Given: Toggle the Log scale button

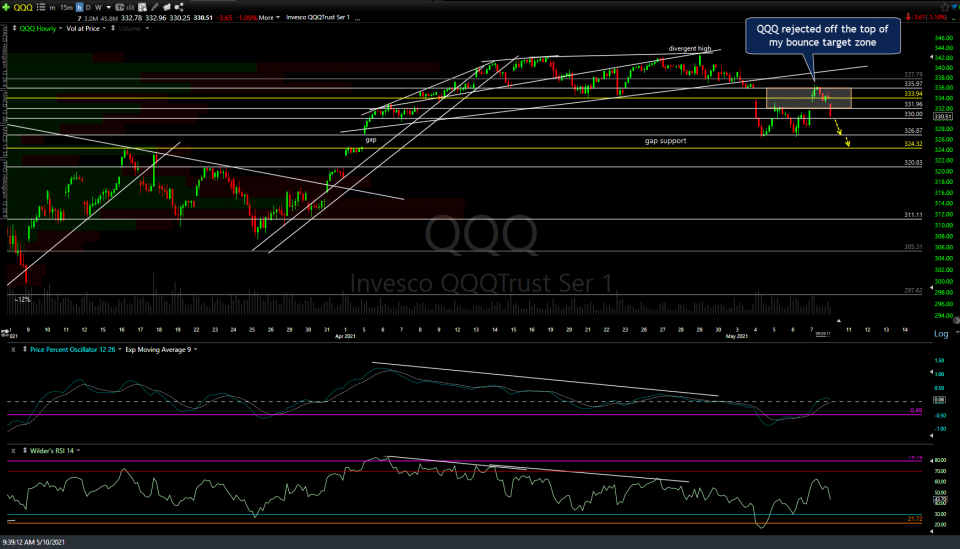Looking at the screenshot, I should coord(941,334).
